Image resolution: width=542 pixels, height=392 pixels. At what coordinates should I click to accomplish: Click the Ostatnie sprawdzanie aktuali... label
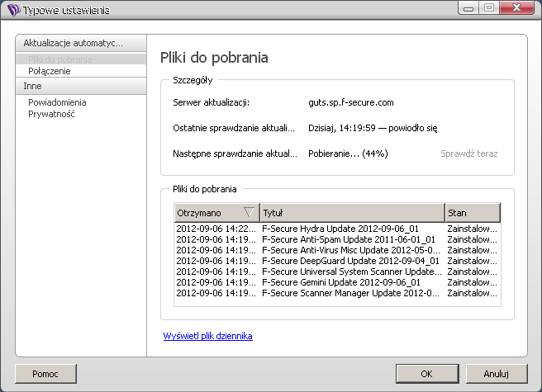[234, 128]
